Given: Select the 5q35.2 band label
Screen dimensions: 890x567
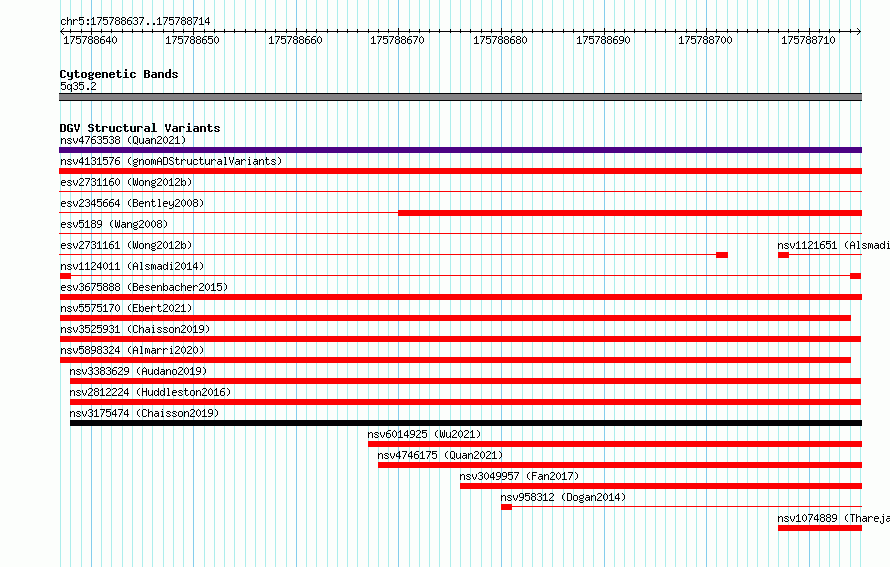Looking at the screenshot, I should point(78,86).
